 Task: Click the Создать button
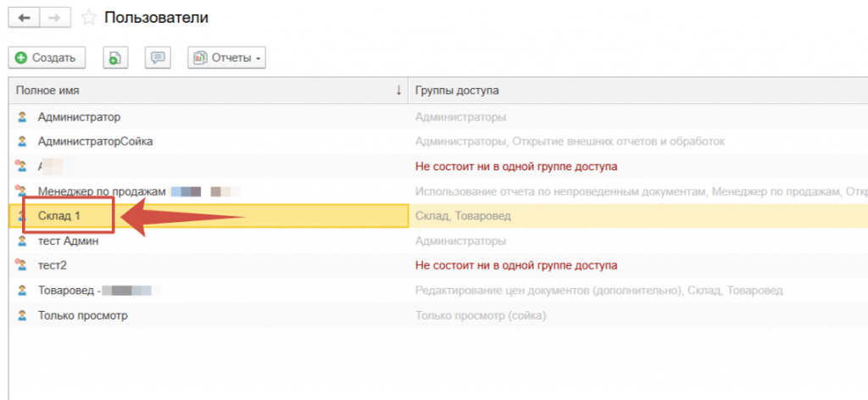(47, 58)
